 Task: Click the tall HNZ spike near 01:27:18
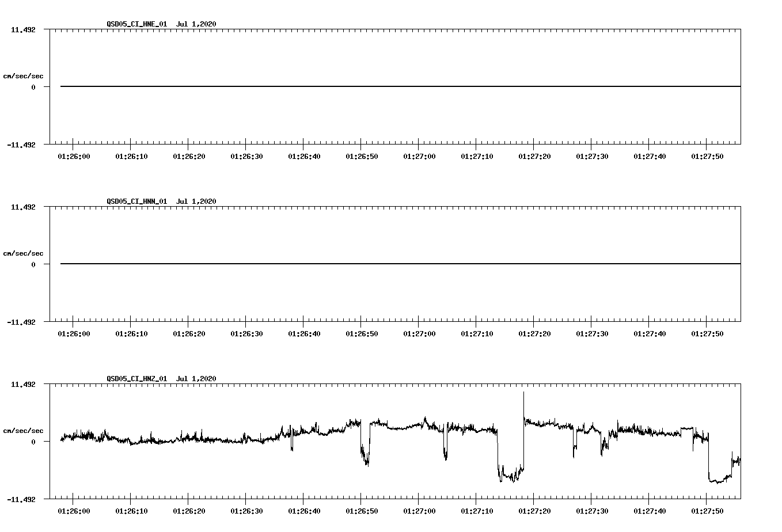[x=523, y=406]
